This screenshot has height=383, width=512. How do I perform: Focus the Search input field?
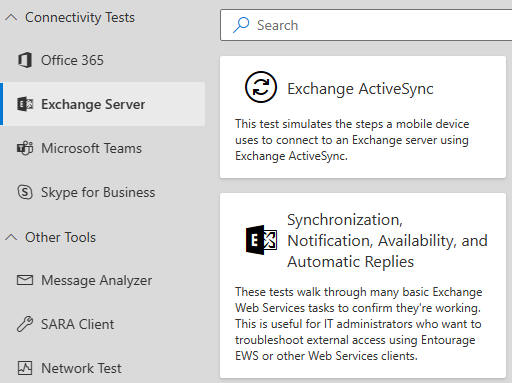(366, 25)
